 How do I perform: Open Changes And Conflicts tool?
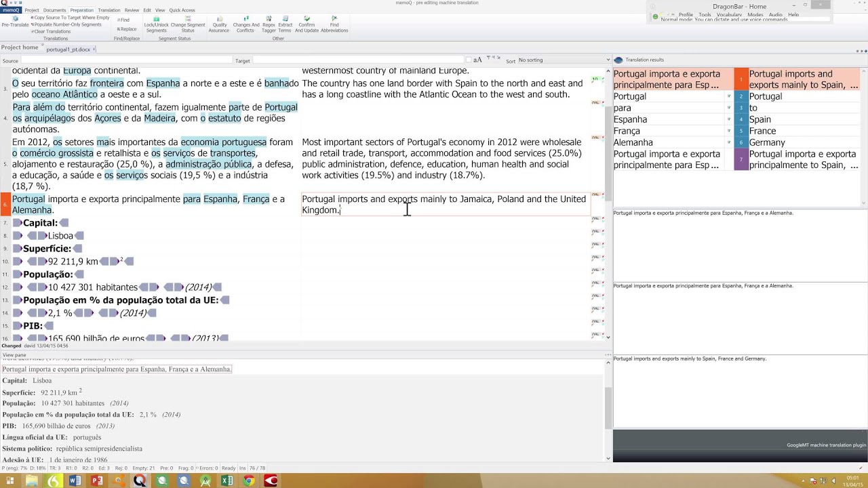point(245,24)
